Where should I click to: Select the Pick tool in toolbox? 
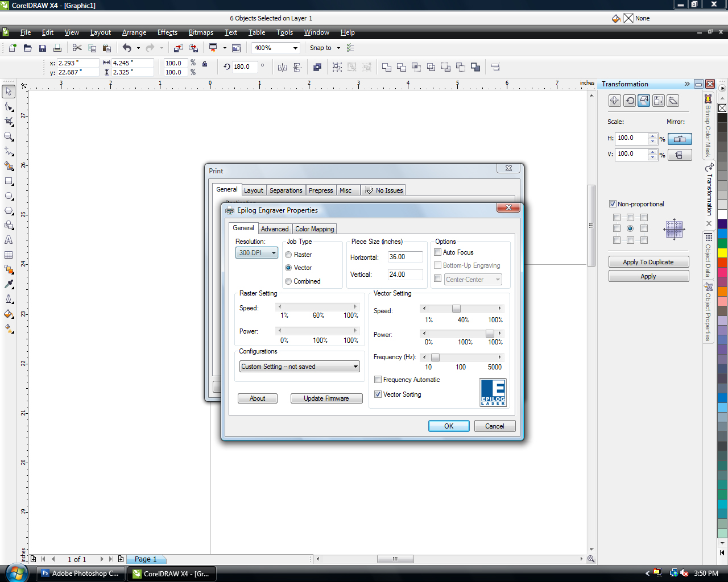click(9, 92)
